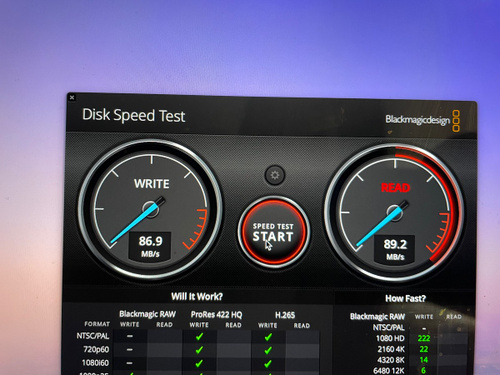
Task: Select the 89.2 MB/s read readout
Action: click(395, 249)
